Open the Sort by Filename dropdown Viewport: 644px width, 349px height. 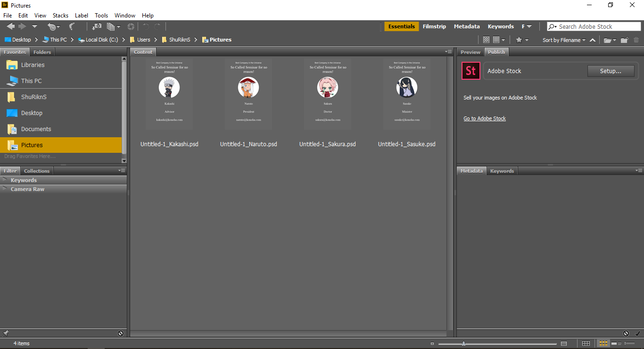coord(564,40)
